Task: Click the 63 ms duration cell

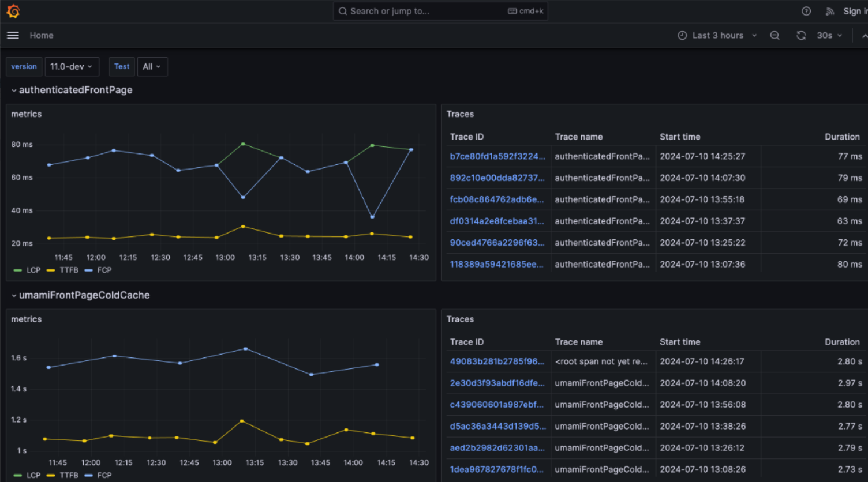Action: (850, 221)
